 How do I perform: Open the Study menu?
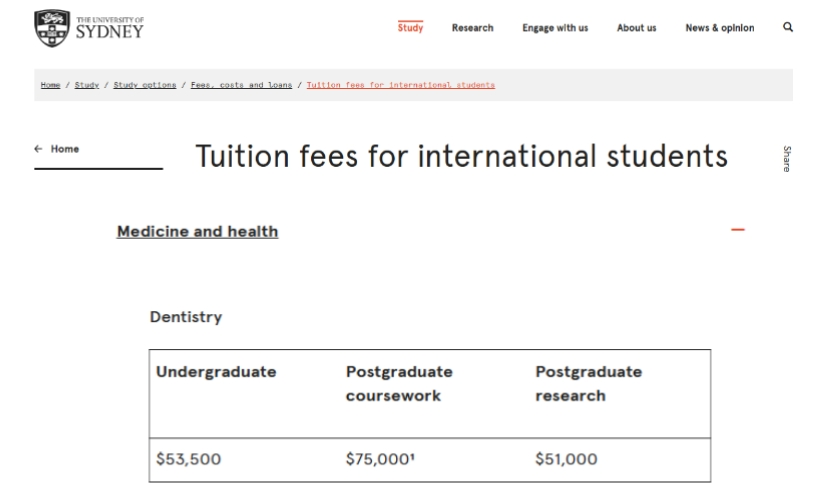410,28
